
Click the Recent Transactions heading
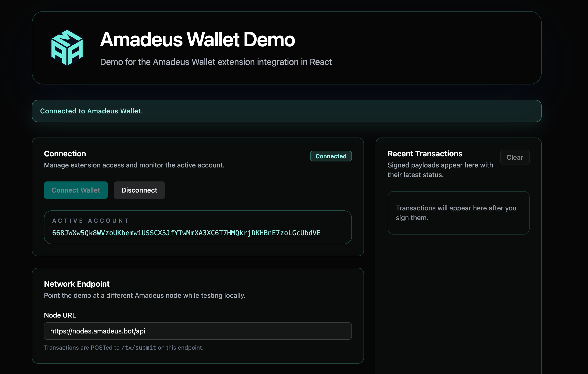425,154
